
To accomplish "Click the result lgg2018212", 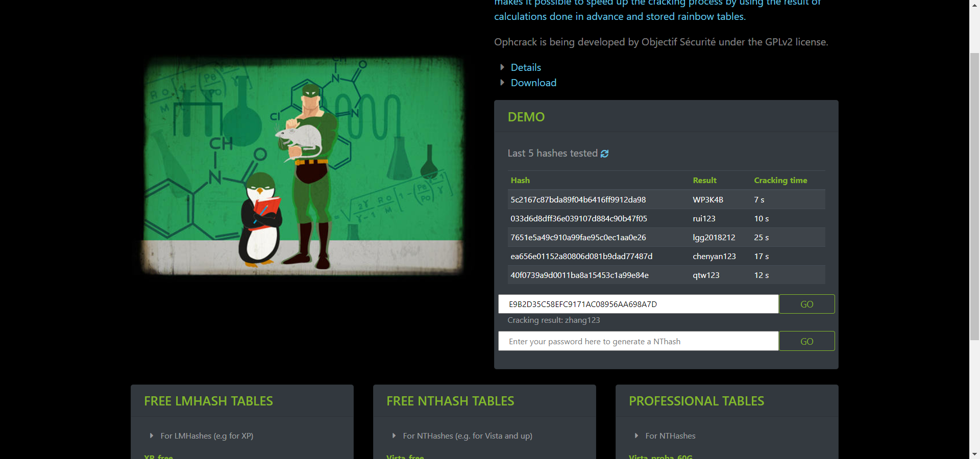I will 714,237.
